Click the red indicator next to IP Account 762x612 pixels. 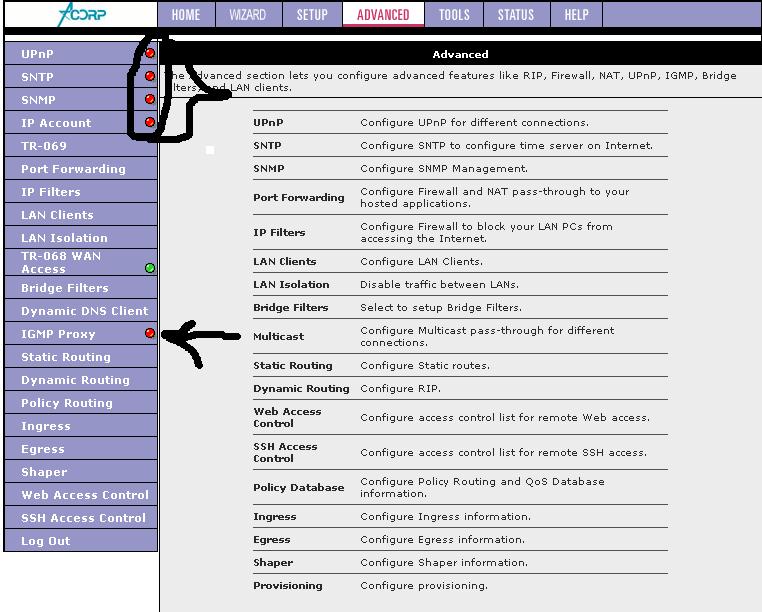pyautogui.click(x=150, y=122)
